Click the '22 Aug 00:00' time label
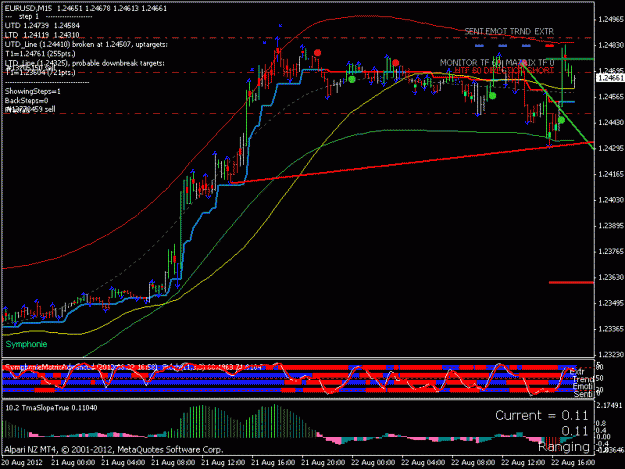This screenshot has height=469, width=625. click(373, 463)
